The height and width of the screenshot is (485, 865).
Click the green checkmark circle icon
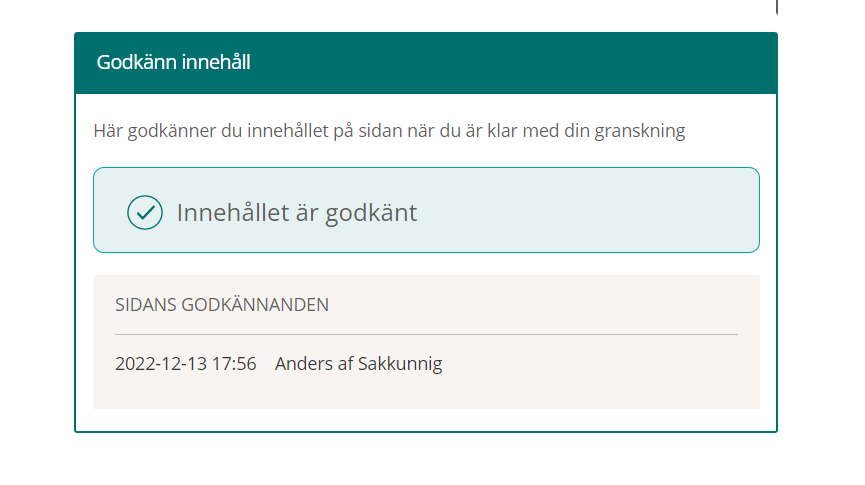145,212
